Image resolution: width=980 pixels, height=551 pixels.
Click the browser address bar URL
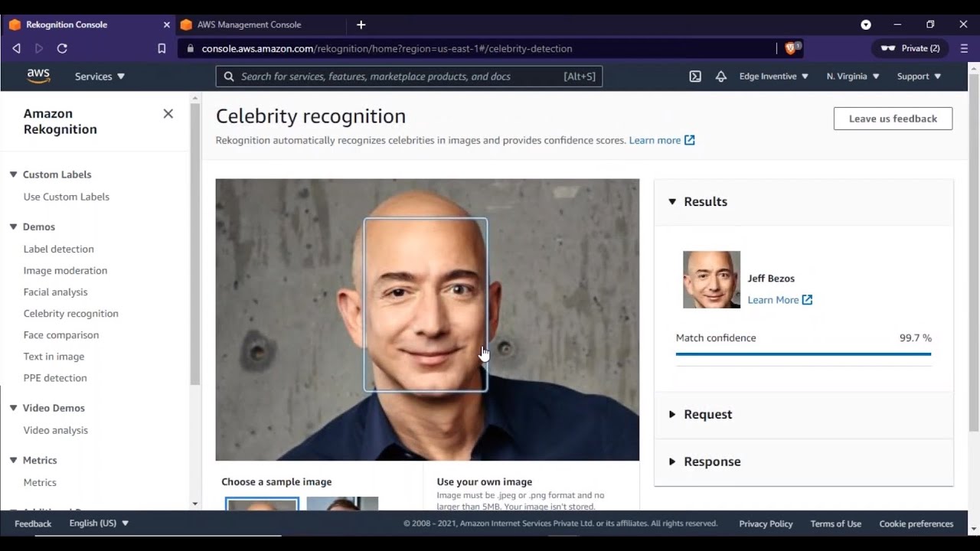[x=387, y=48]
